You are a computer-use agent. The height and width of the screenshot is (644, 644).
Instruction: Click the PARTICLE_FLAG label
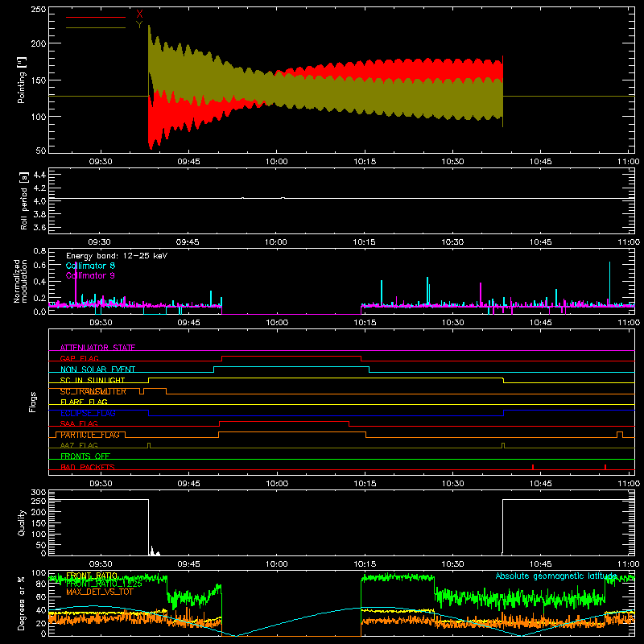pos(90,435)
